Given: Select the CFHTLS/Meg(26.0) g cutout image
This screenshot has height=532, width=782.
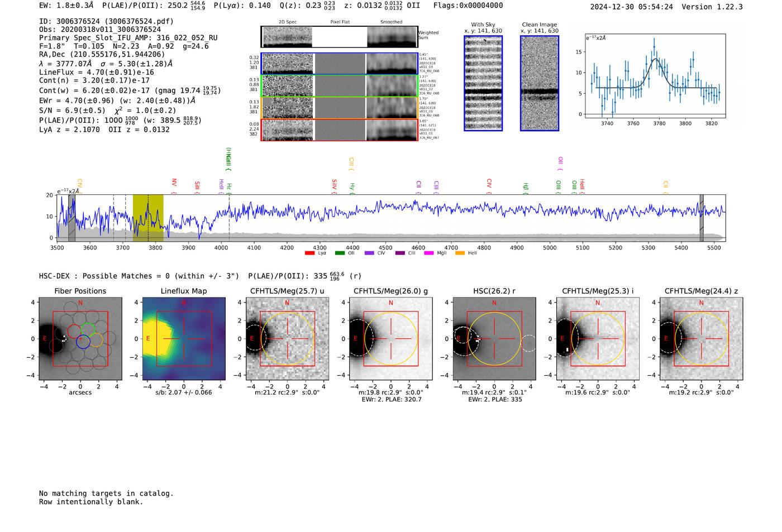Looking at the screenshot, I should 390,338.
